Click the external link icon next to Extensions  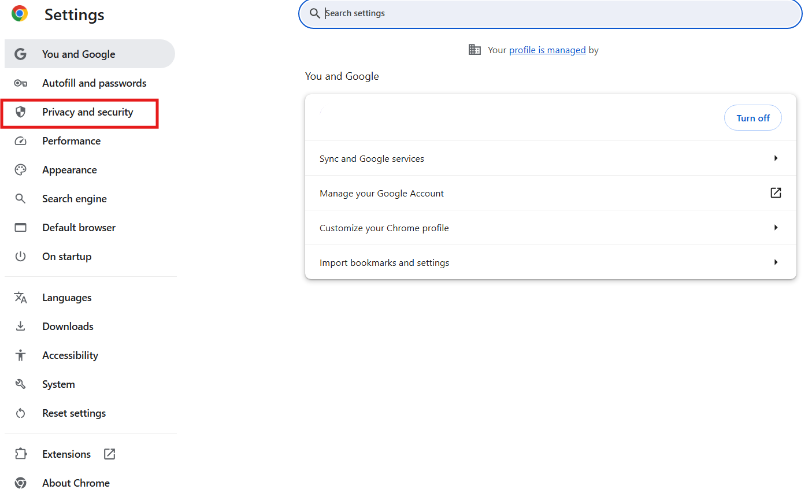tap(109, 454)
